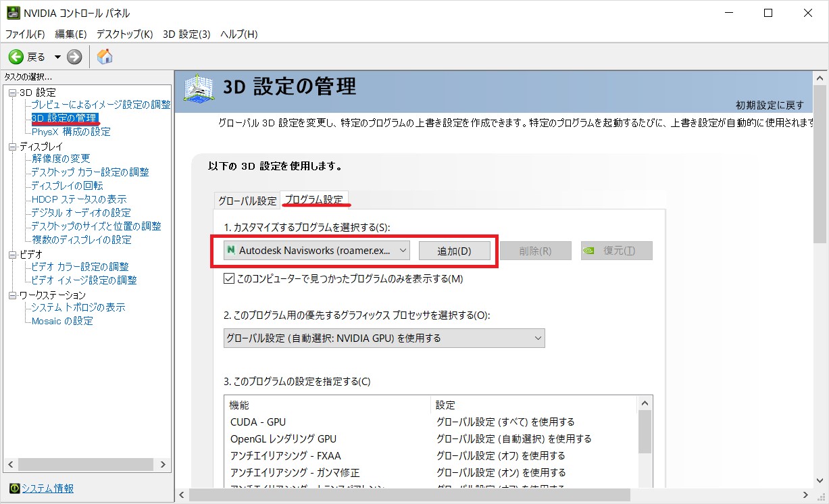Screen dimensions: 829x504
Task: Click the 機能 column header
Action: click(x=328, y=405)
